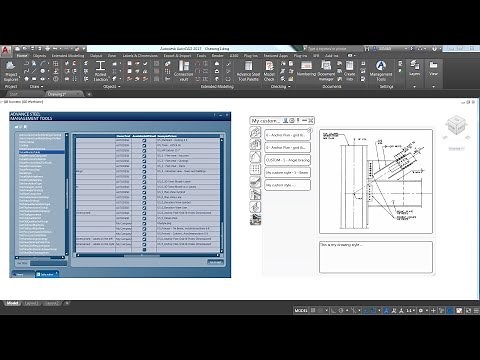The image size is (480, 360).
Task: Toggle the status bar workspace switching icon
Action: coord(421,310)
